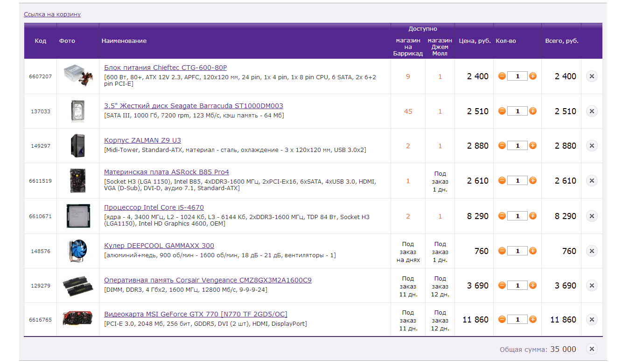Increase quantity of Corsair Vengeance memory
The width and height of the screenshot is (622, 364).
point(533,285)
